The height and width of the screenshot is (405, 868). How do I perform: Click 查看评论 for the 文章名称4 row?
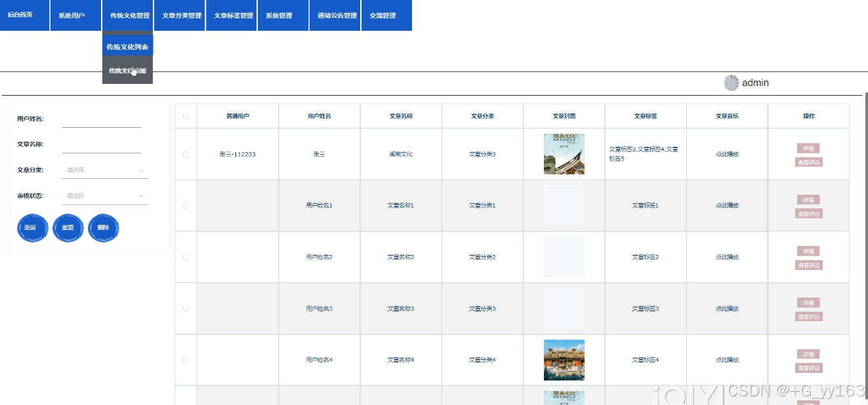808,368
